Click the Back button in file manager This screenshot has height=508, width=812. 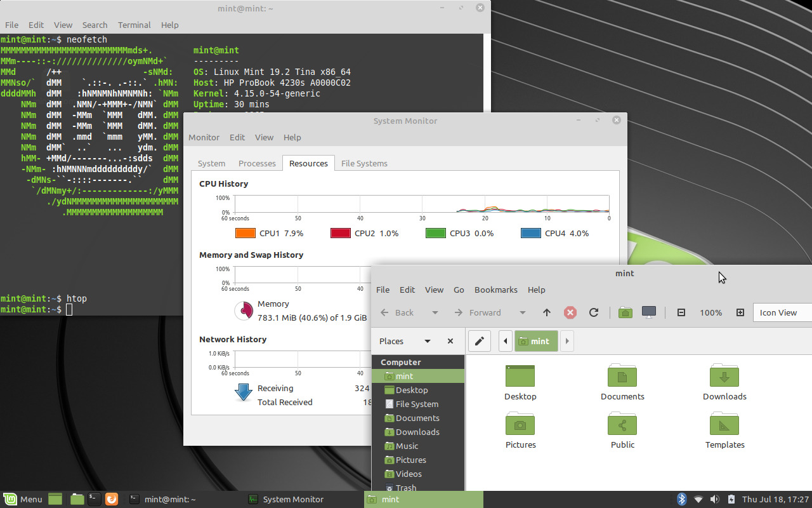[x=397, y=312]
